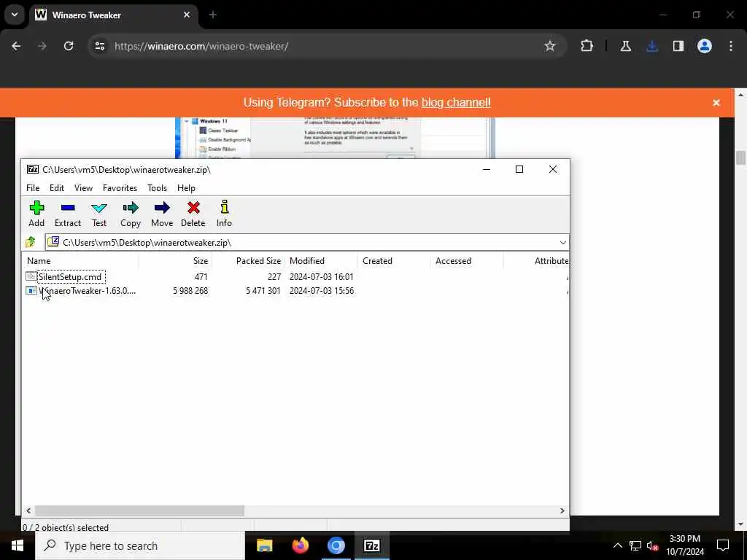This screenshot has width=747, height=560.
Task: Sort by the Accessed column header
Action: [467, 261]
